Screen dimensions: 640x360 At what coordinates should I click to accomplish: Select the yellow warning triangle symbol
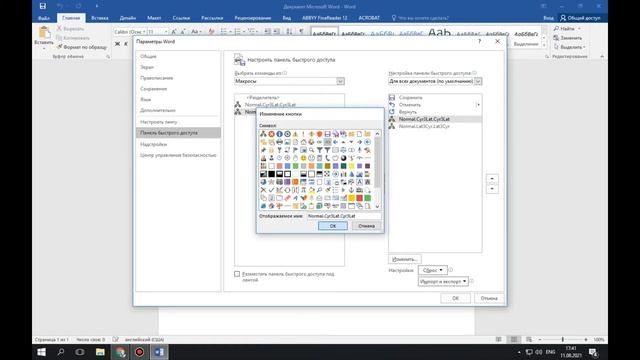[295, 134]
